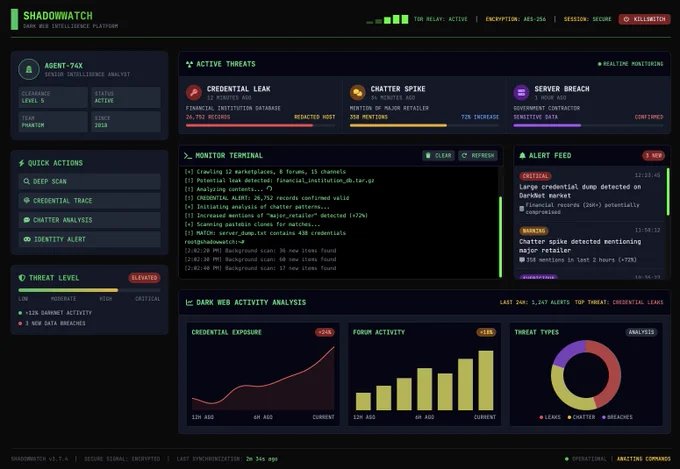Click the comment icon beside 358 mentions

point(522,260)
